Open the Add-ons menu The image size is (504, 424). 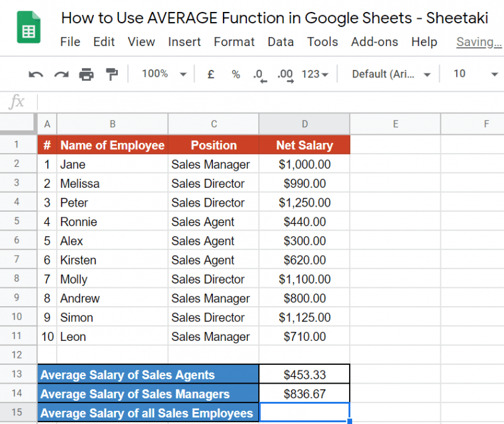(x=374, y=42)
